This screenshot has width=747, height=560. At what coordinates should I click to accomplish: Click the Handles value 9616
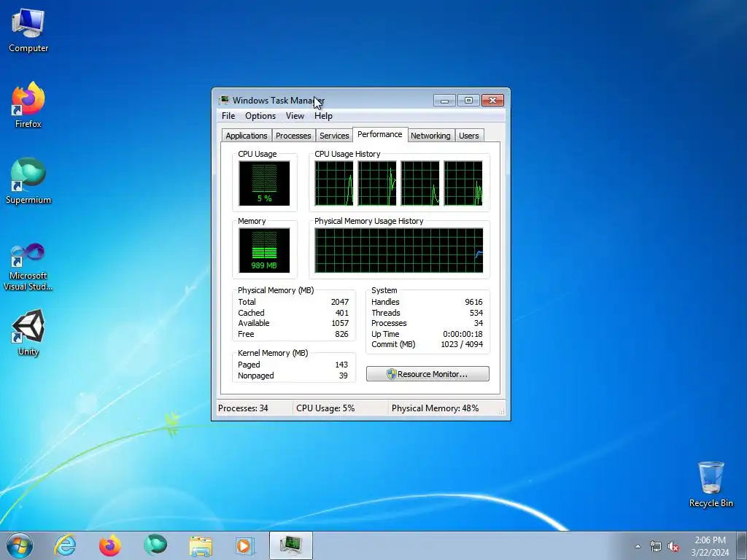point(473,302)
